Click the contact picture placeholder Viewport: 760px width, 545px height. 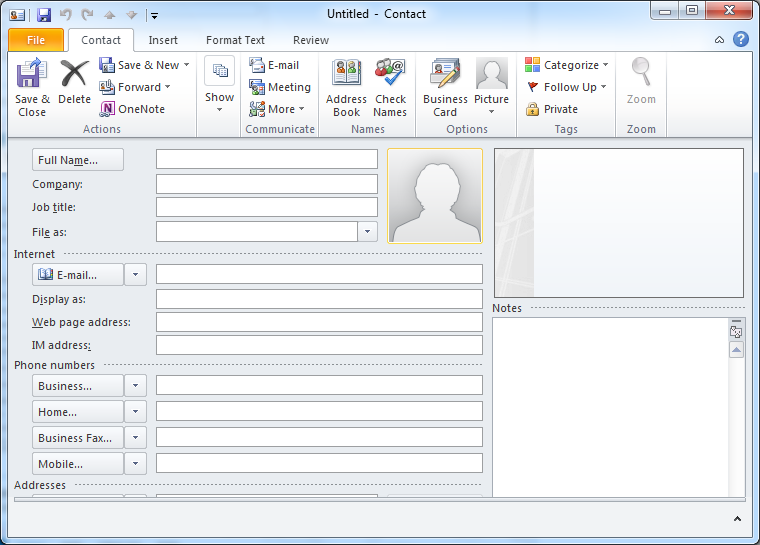435,195
